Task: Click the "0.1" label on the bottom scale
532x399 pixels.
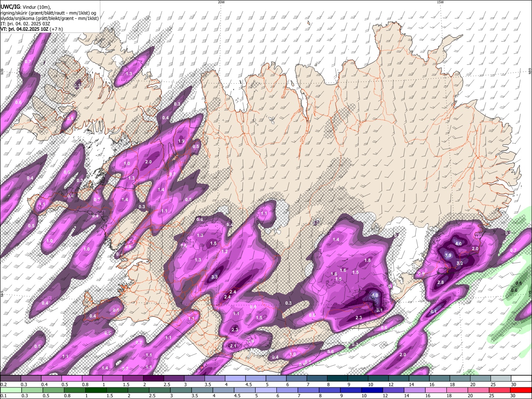Action: (x=3, y=396)
